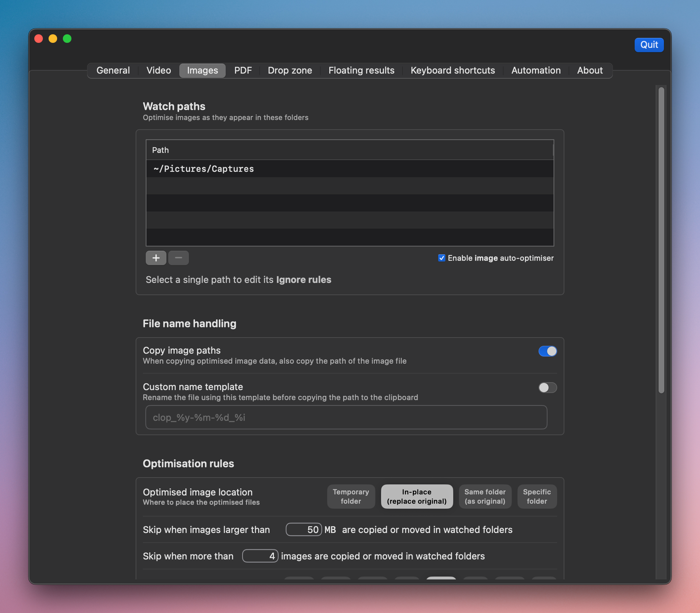
Task: Go to the PDF tab
Action: [x=243, y=70]
